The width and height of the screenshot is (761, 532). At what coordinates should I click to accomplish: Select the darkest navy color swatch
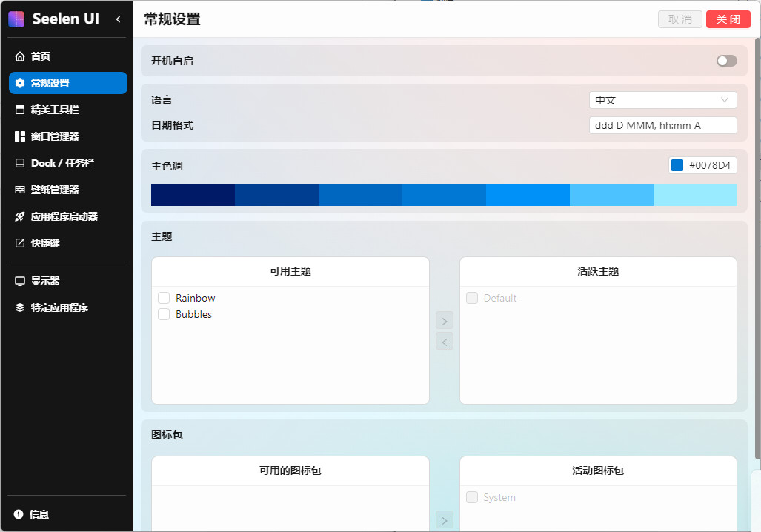tap(193, 195)
